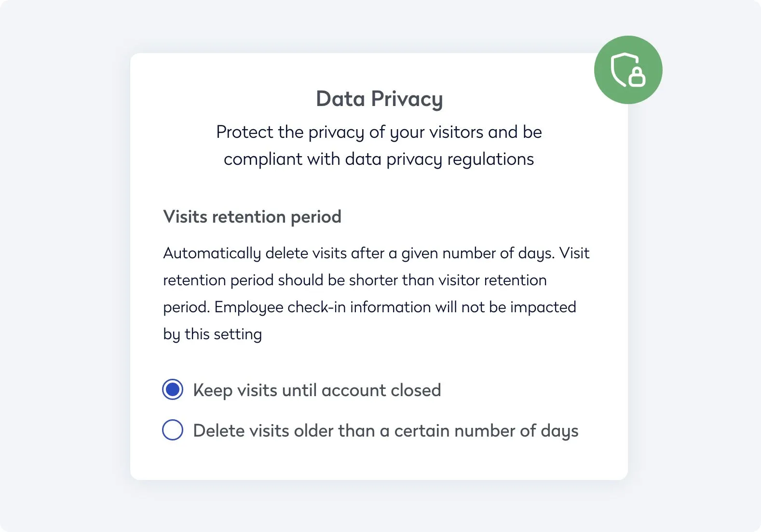Click the 'Employee check-in information' sentence
Screen dimensions: 761x532
[x=322, y=307]
